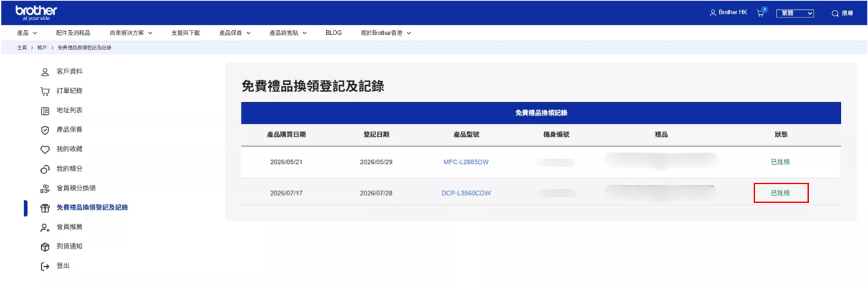This screenshot has height=289, width=868.
Task: Click registration date 2026/05/29
Action: pos(376,162)
